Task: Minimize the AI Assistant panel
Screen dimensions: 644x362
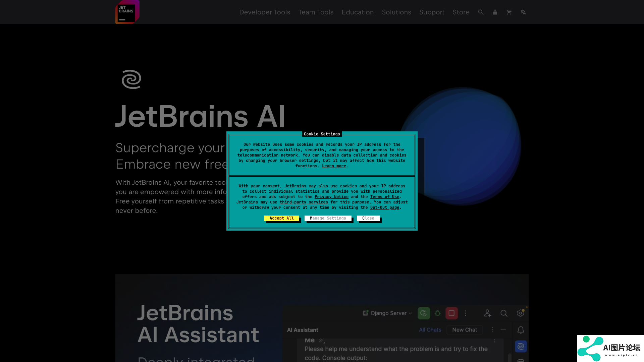Action: pyautogui.click(x=503, y=330)
